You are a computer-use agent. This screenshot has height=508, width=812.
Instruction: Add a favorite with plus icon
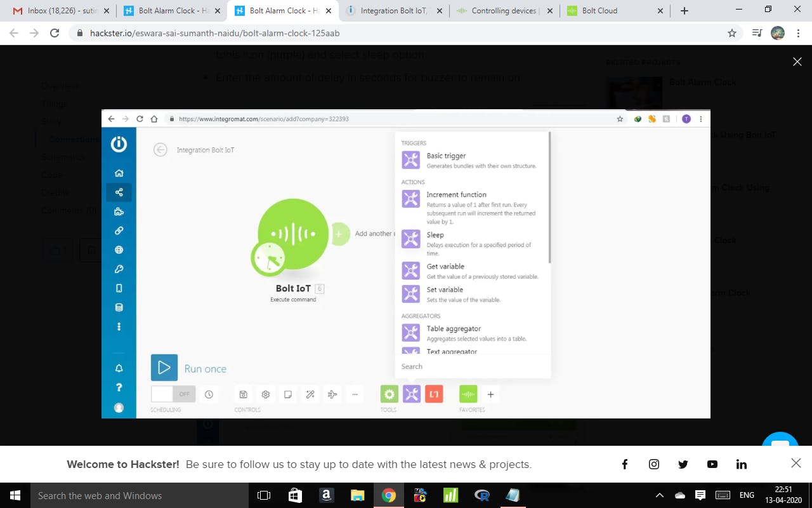(x=490, y=394)
